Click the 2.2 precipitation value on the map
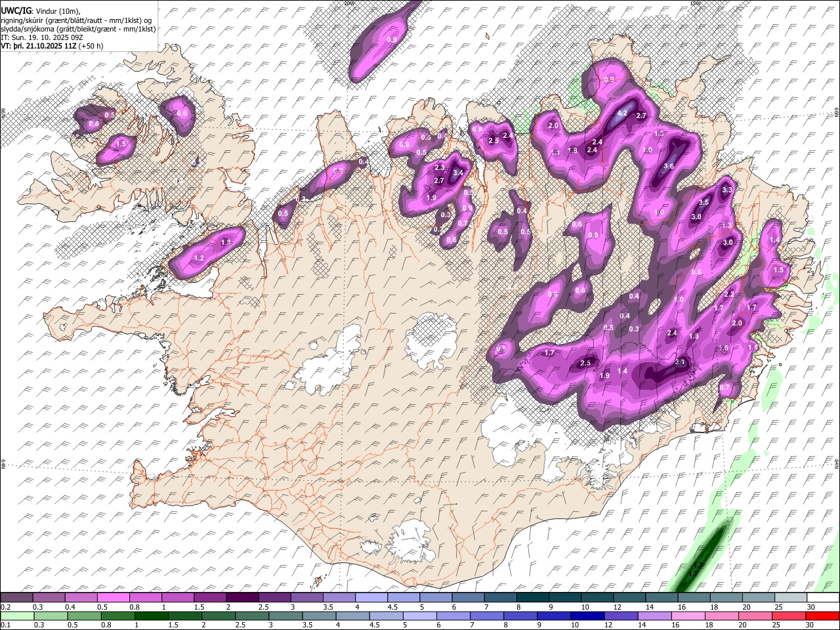840x630 pixels. pyautogui.click(x=728, y=295)
